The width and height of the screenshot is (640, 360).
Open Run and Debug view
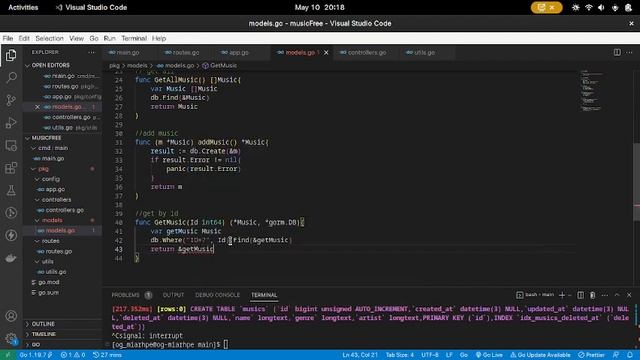[11, 122]
